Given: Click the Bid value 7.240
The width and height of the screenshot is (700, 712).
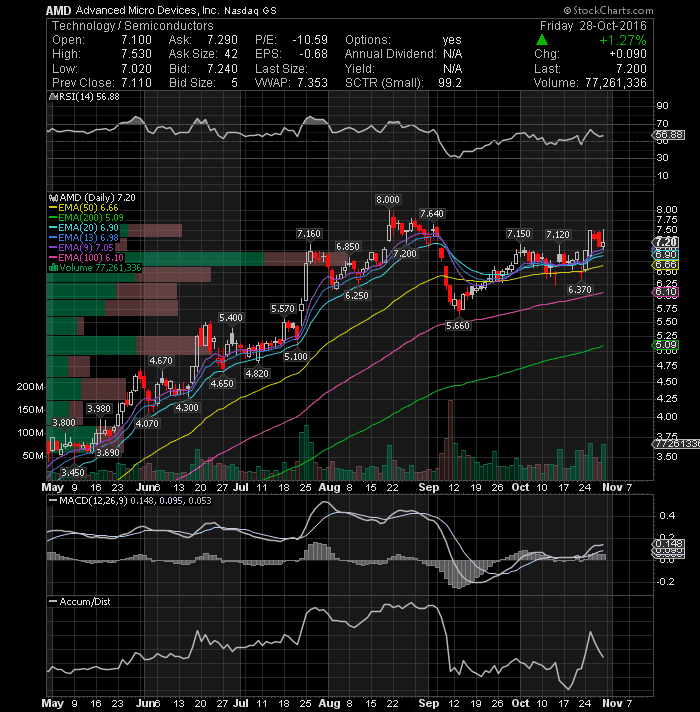Looking at the screenshot, I should click(222, 69).
